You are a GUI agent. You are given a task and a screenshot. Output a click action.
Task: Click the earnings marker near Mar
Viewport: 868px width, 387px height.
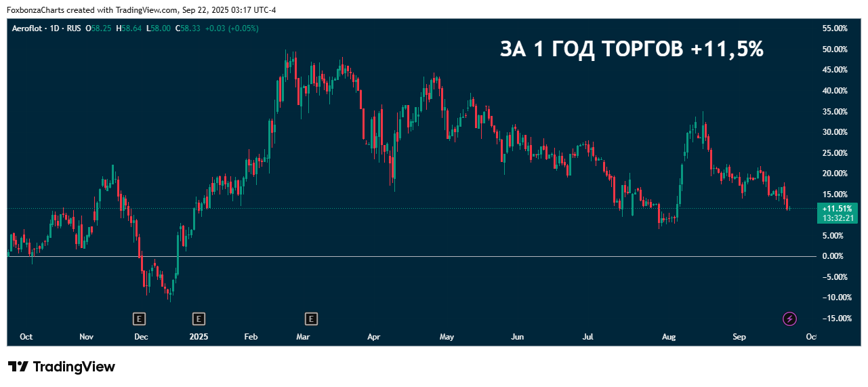312,318
